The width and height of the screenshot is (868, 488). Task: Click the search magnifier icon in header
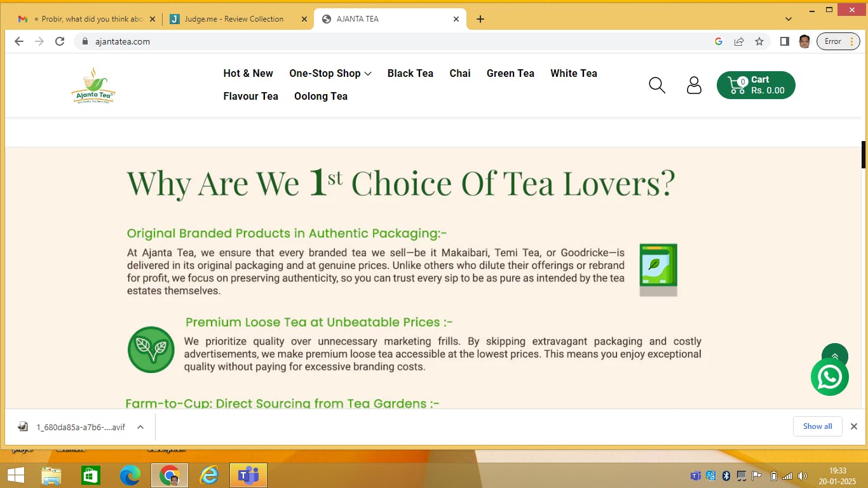tap(657, 85)
